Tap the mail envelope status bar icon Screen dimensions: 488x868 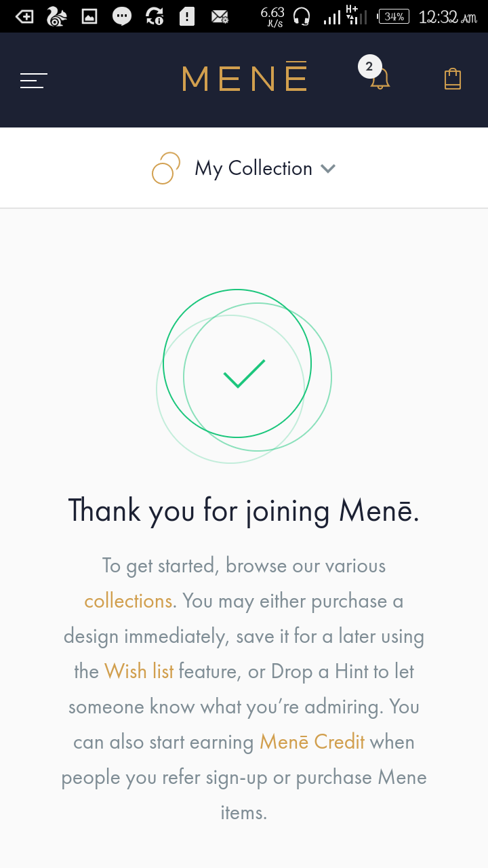[x=220, y=16]
